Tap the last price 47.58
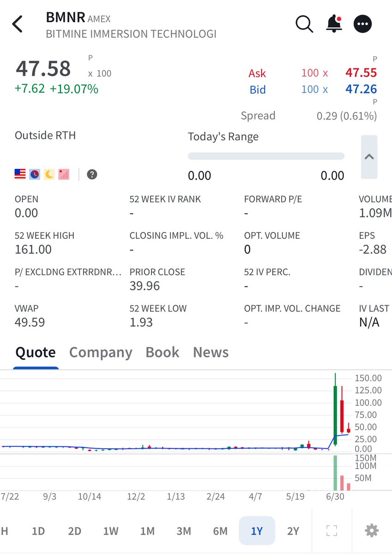 click(x=43, y=69)
